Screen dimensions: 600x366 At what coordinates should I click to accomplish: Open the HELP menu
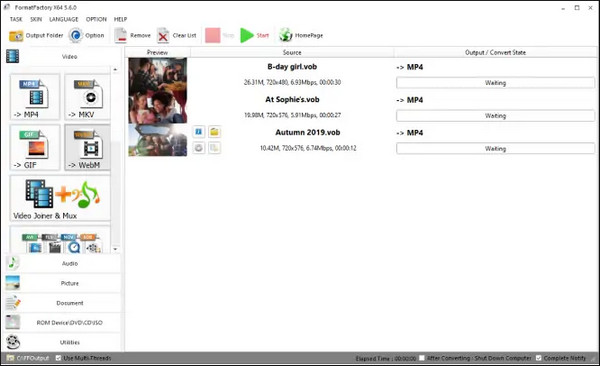click(120, 19)
